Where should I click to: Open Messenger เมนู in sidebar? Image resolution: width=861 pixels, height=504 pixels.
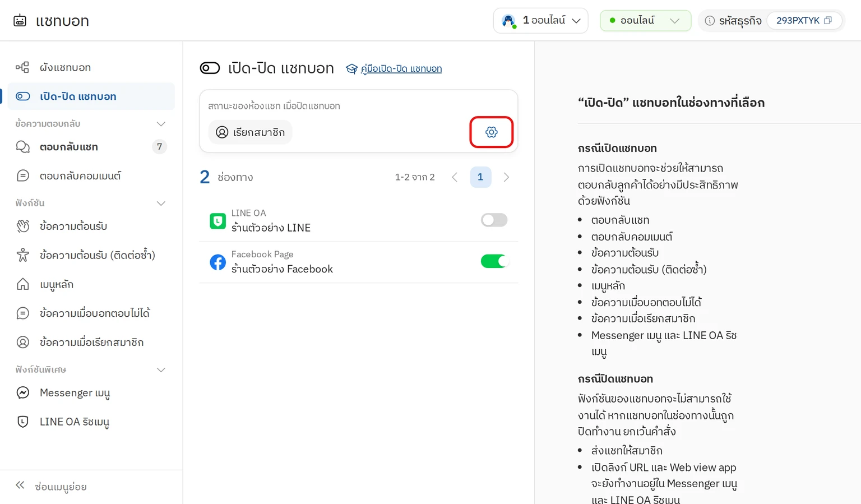click(91, 393)
